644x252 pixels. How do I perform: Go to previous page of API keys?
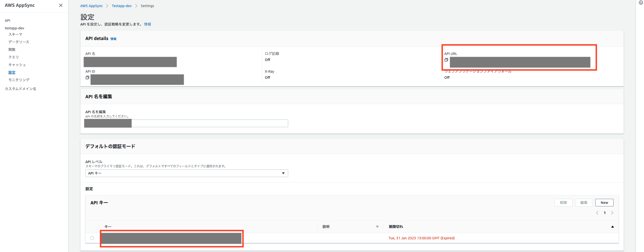pos(597,213)
